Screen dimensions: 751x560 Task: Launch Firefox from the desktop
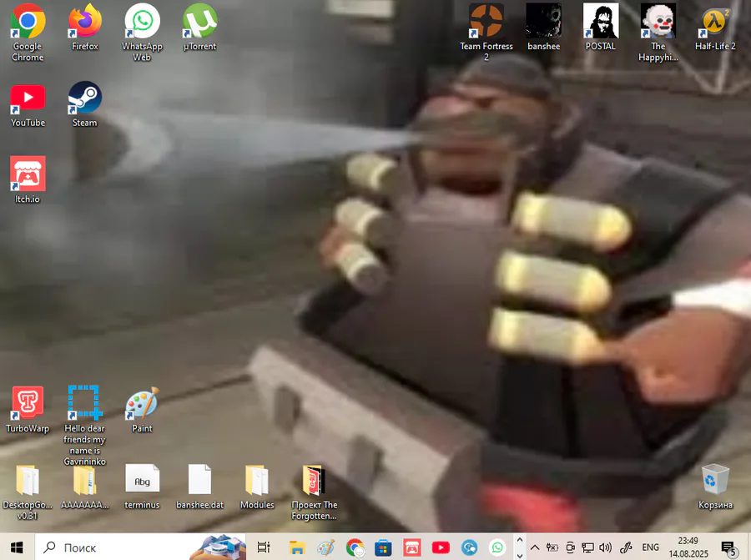click(x=85, y=28)
